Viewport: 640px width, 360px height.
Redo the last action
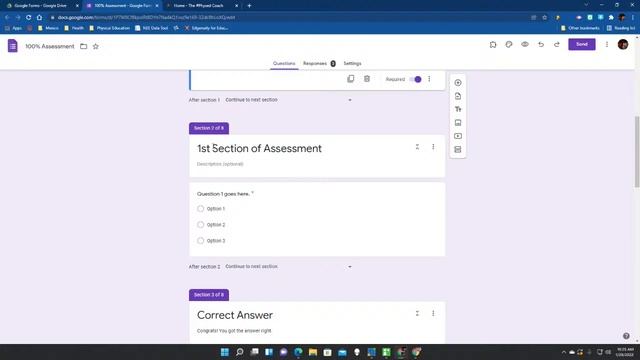[x=557, y=44]
